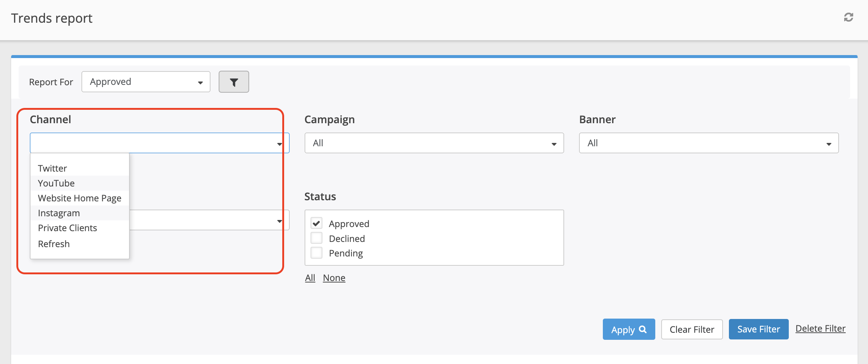This screenshot has height=364, width=868.
Task: Pick Website Home Page channel option
Action: point(80,198)
